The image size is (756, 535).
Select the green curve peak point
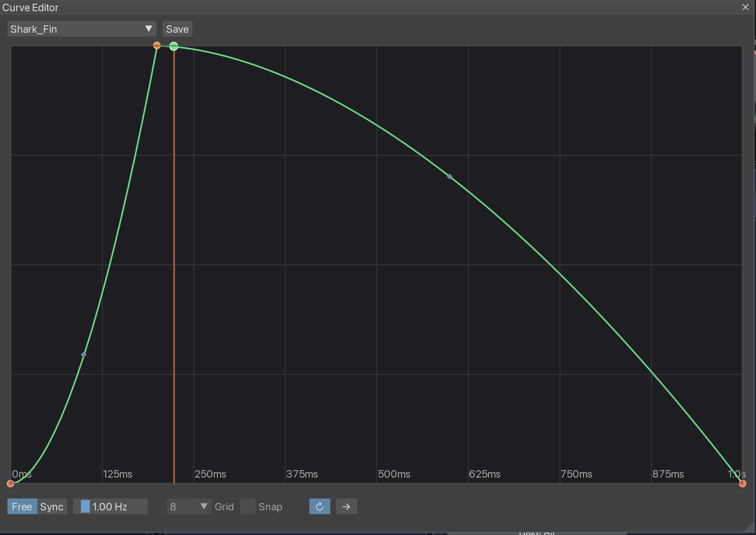(x=174, y=46)
